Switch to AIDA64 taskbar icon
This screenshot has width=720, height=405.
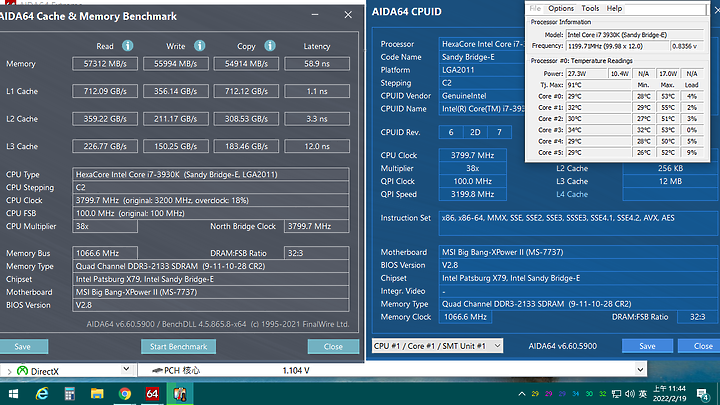pos(152,394)
